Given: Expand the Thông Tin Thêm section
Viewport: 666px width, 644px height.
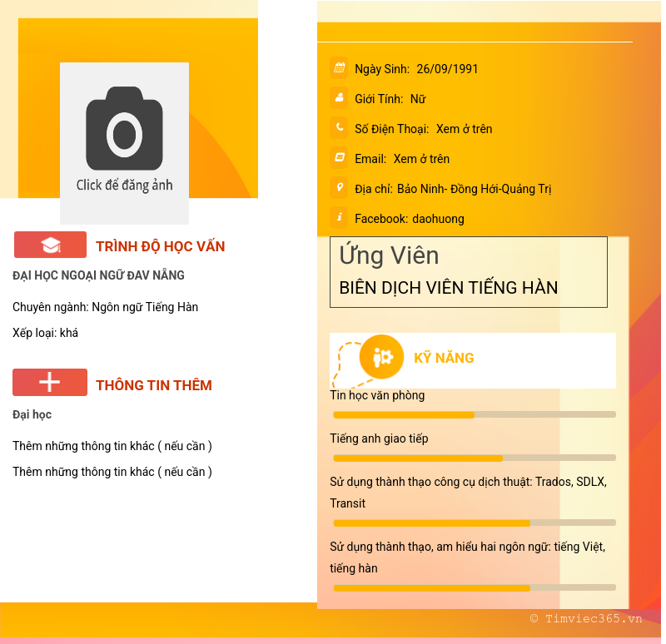Looking at the screenshot, I should [154, 384].
